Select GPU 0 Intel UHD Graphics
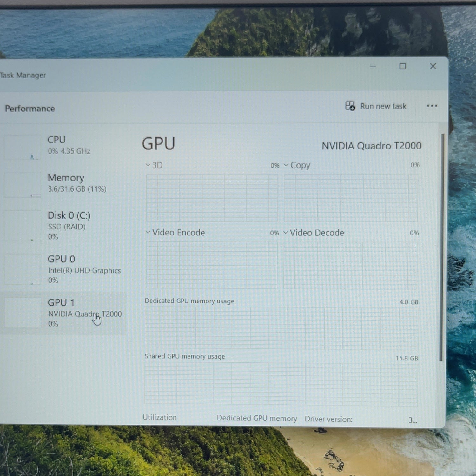The width and height of the screenshot is (476, 476). click(x=63, y=269)
